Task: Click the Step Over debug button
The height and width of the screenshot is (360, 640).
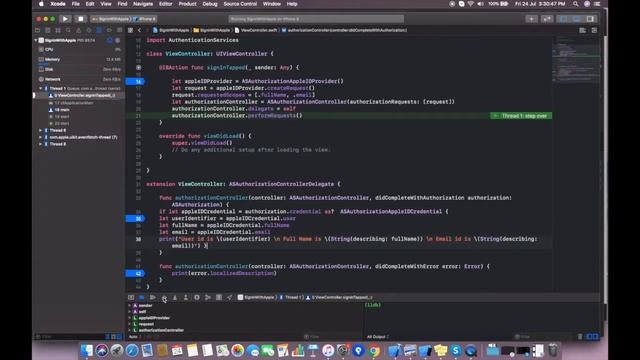Action: (x=164, y=298)
